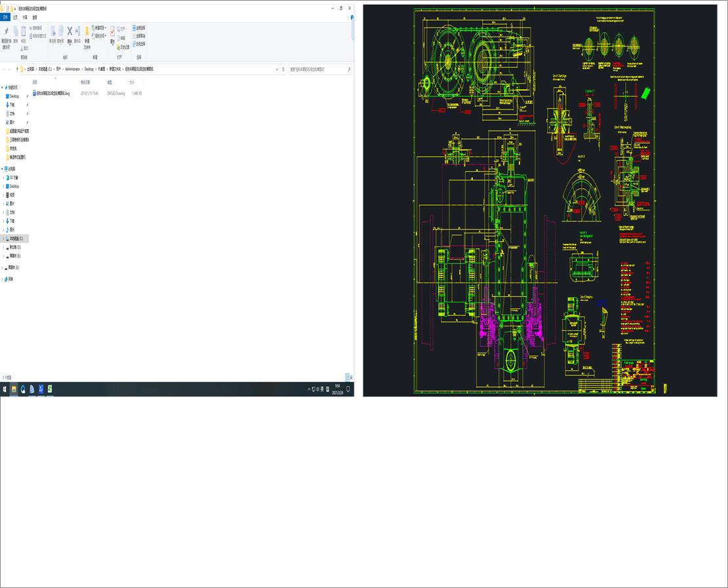Show hidden system tray icons
728x588 pixels.
309,389
